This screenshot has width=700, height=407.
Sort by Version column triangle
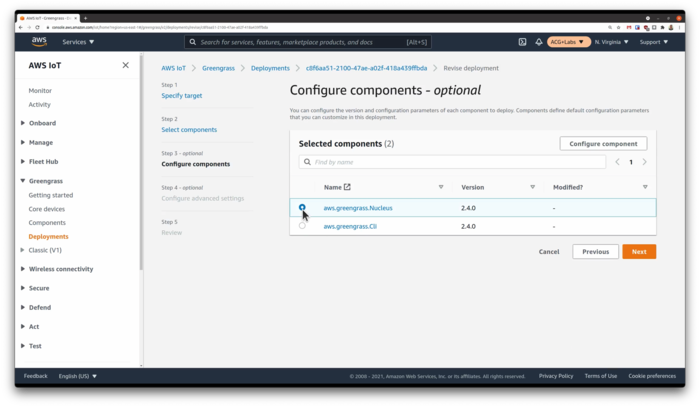(532, 187)
